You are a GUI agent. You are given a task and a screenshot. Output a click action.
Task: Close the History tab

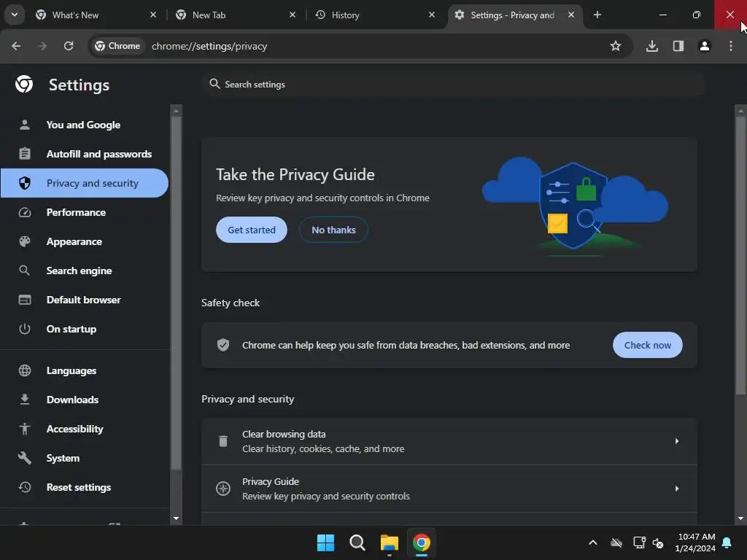click(x=432, y=15)
